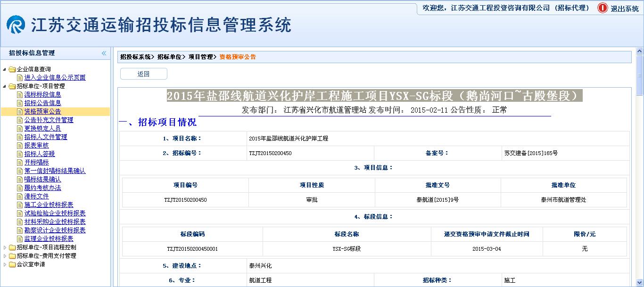Expand the 招标单位-费用支付管理 node
The width and height of the screenshot is (644, 287).
pos(5,256)
